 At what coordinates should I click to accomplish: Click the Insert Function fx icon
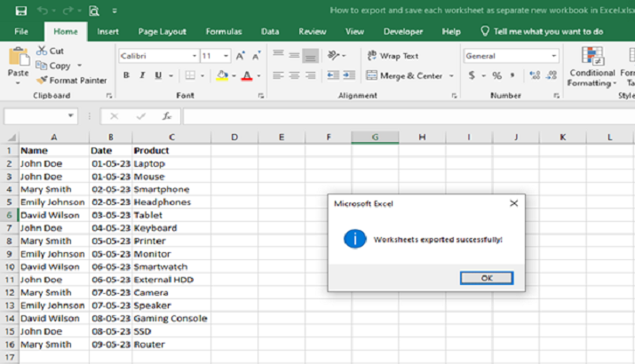(166, 116)
